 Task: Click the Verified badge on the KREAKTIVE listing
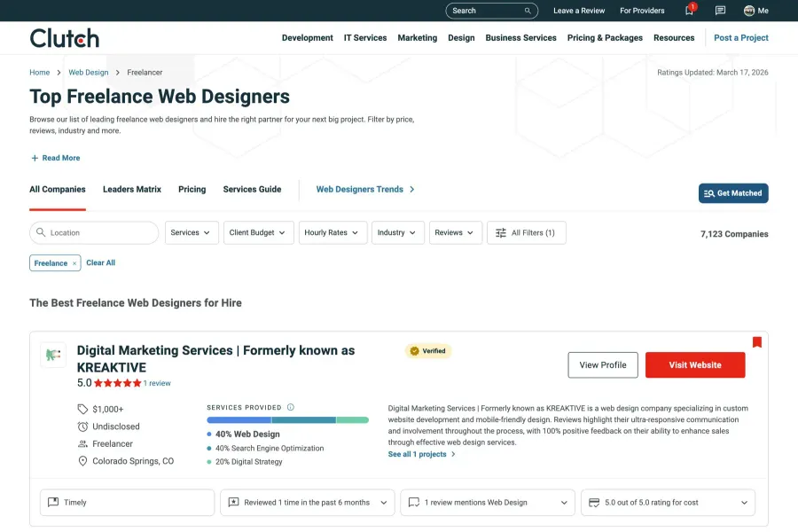pos(428,351)
